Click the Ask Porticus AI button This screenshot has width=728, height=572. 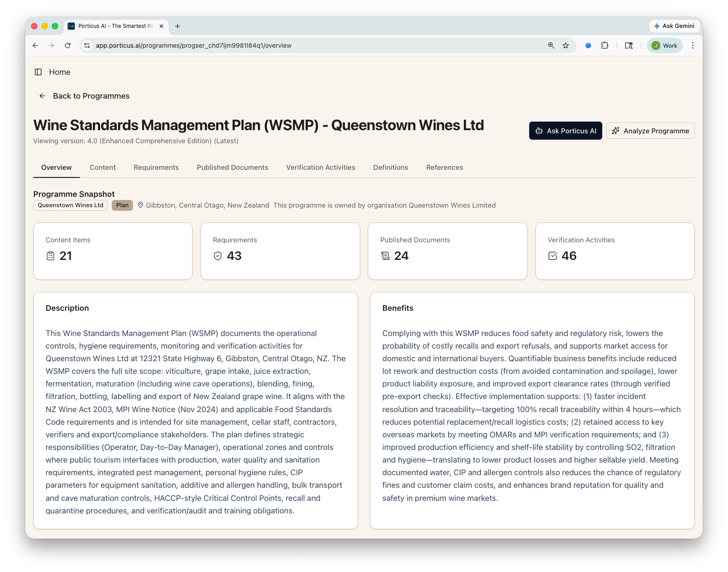[x=566, y=131]
